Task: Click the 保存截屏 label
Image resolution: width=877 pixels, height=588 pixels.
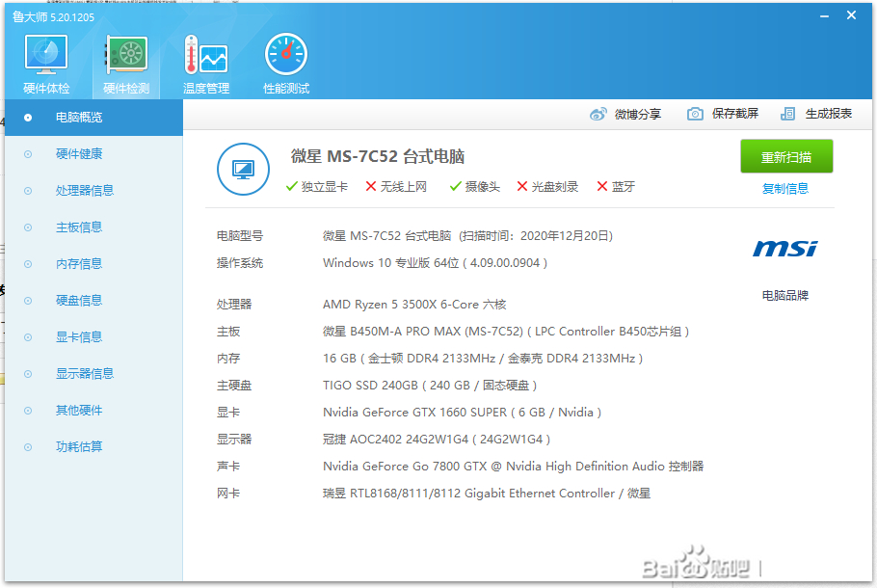Action: pyautogui.click(x=735, y=114)
